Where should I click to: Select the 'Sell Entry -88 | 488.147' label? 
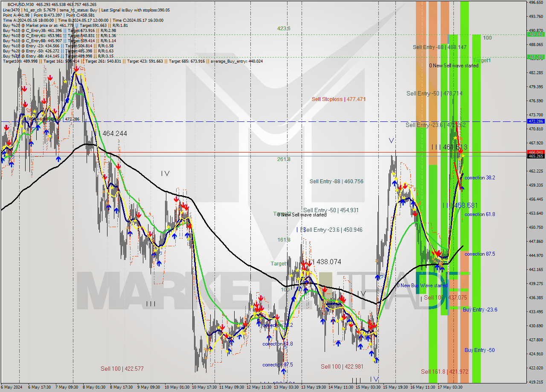pyautogui.click(x=440, y=47)
